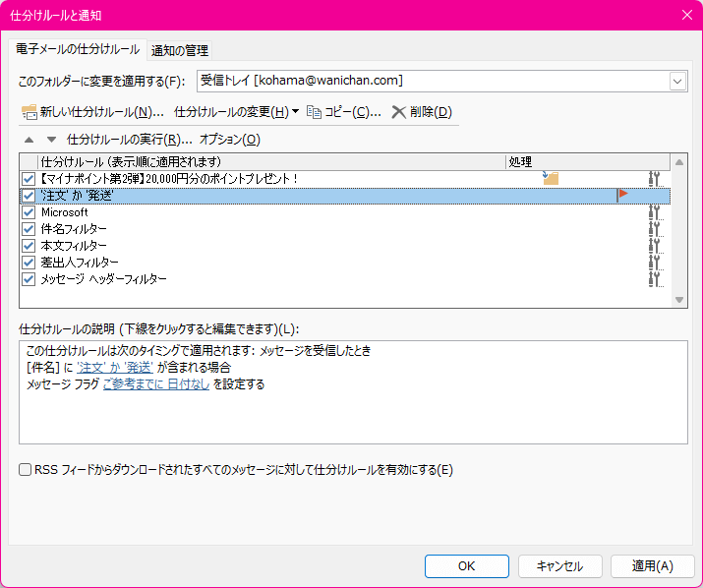Click コピー(C)... toolbar button
Image resolution: width=703 pixels, height=588 pixels.
point(344,112)
